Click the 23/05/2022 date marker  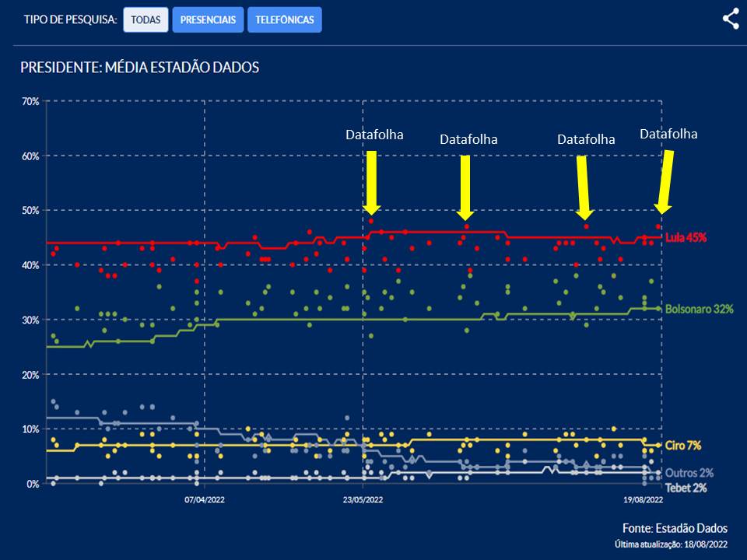(363, 501)
